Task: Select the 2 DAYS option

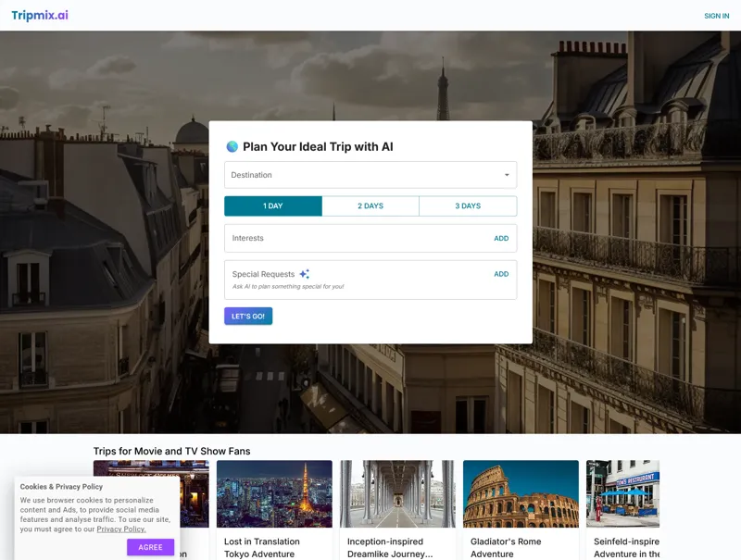Action: pos(370,206)
